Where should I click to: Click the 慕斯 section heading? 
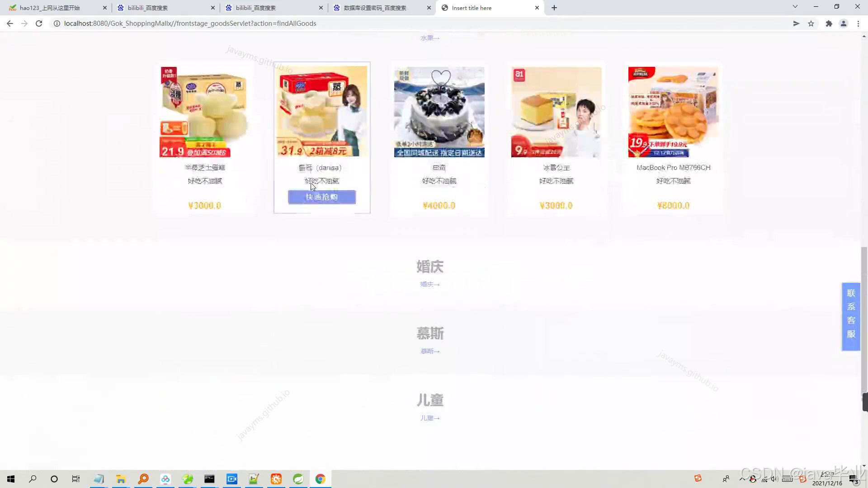click(x=430, y=333)
